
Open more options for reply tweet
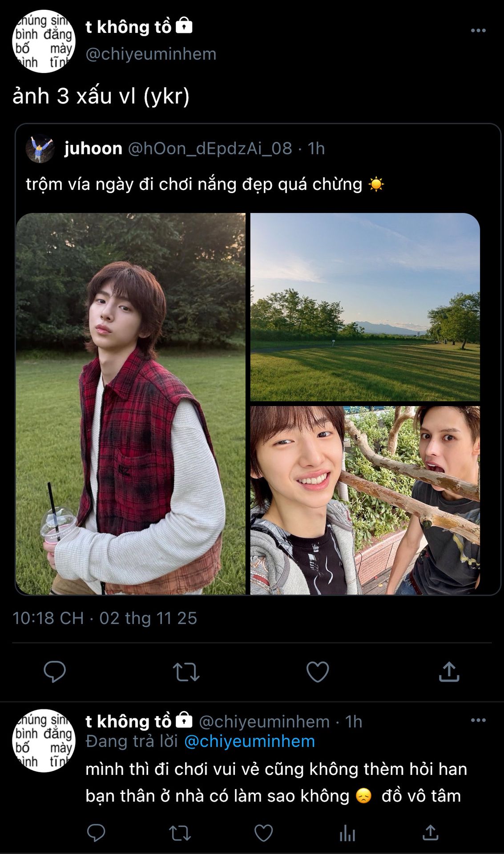click(x=478, y=720)
